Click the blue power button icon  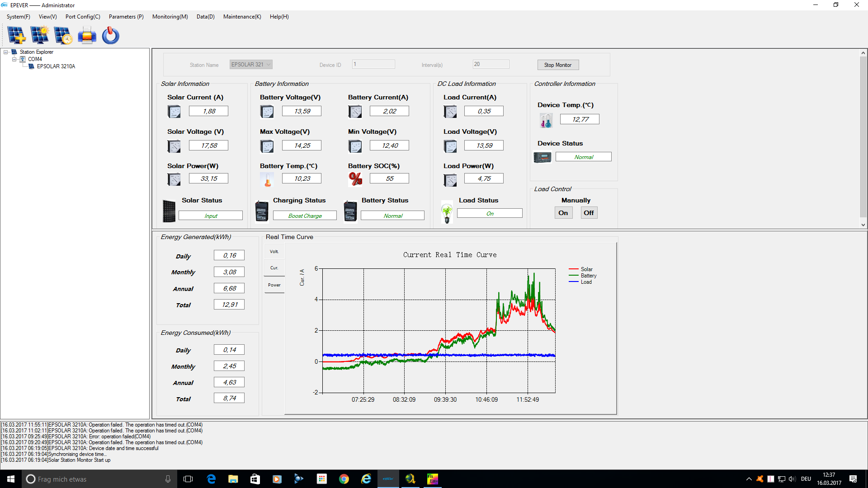tap(110, 35)
